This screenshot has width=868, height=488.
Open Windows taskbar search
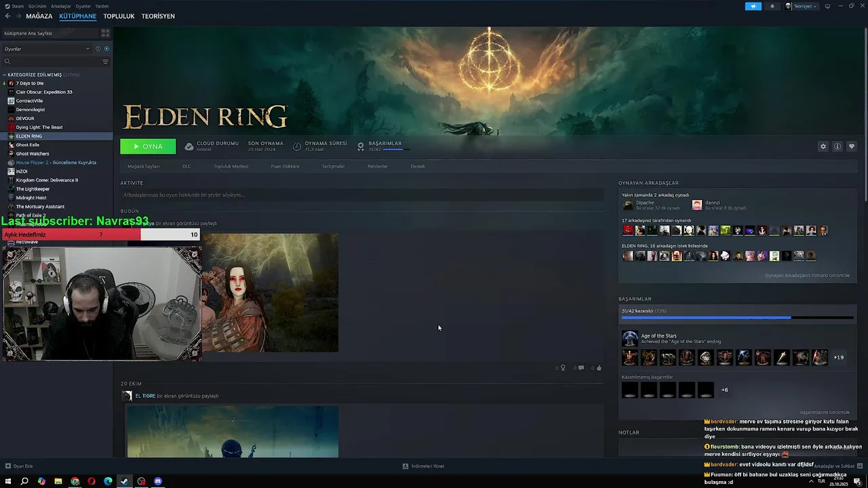(x=24, y=481)
